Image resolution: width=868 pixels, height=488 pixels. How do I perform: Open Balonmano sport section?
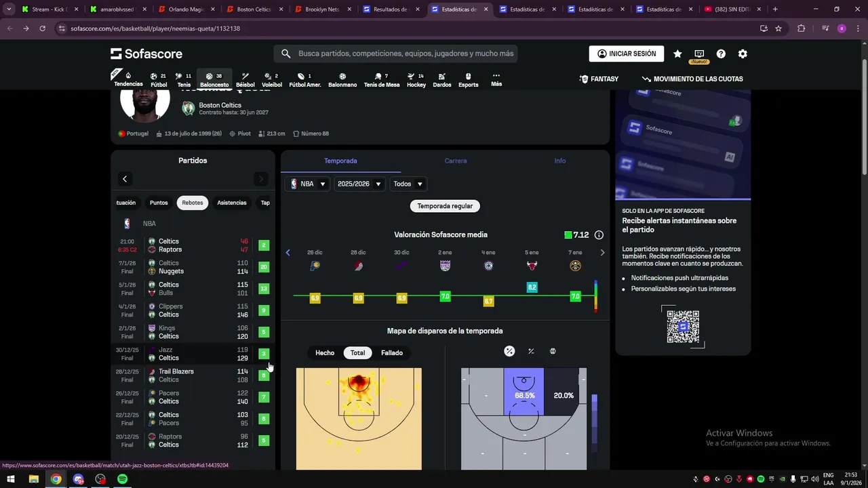[342, 80]
